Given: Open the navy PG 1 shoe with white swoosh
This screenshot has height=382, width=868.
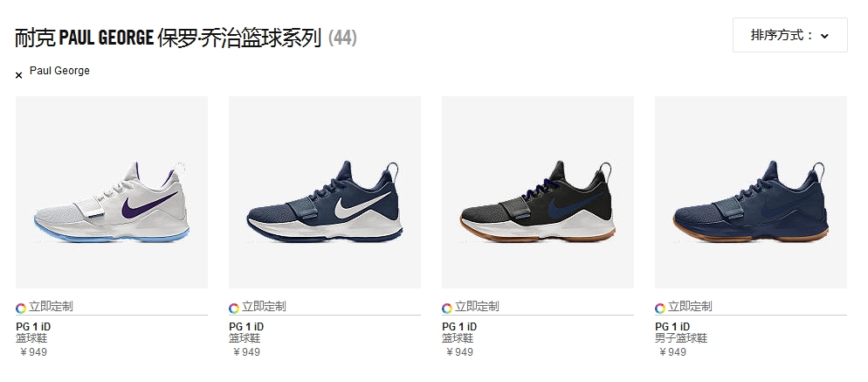Looking at the screenshot, I should tap(325, 191).
